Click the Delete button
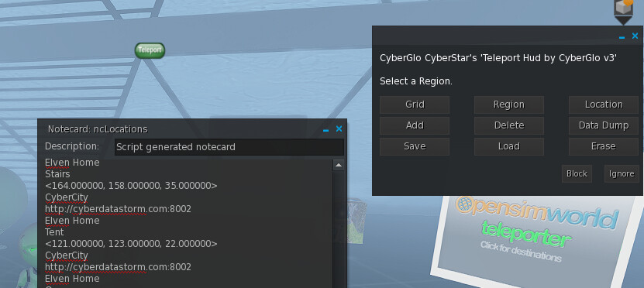This screenshot has height=288, width=644. point(509,125)
